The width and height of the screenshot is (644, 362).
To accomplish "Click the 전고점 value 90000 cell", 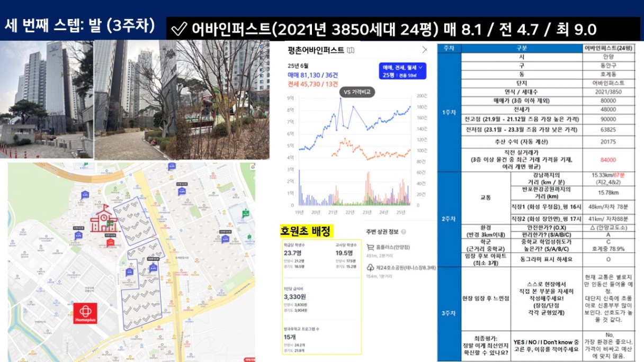I will [607, 120].
